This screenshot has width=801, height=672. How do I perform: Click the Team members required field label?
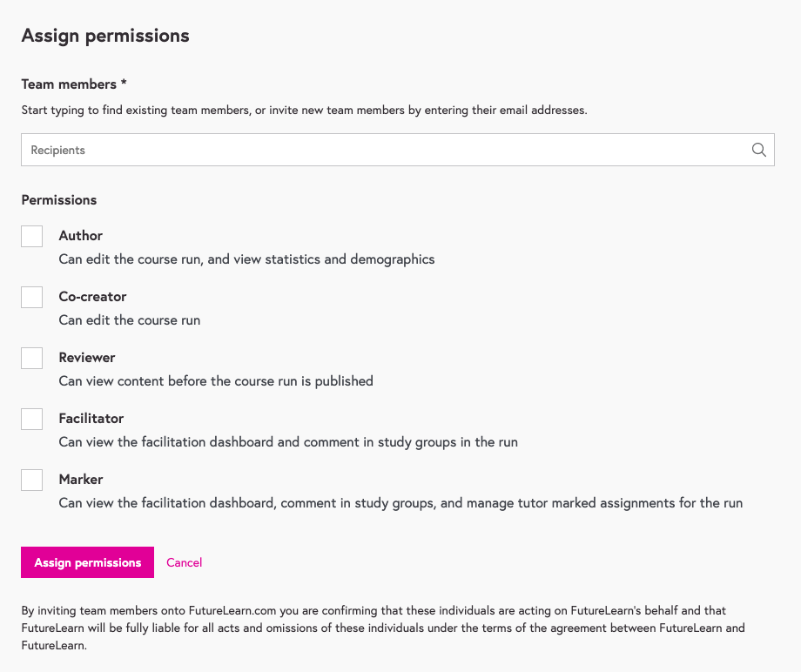click(73, 84)
